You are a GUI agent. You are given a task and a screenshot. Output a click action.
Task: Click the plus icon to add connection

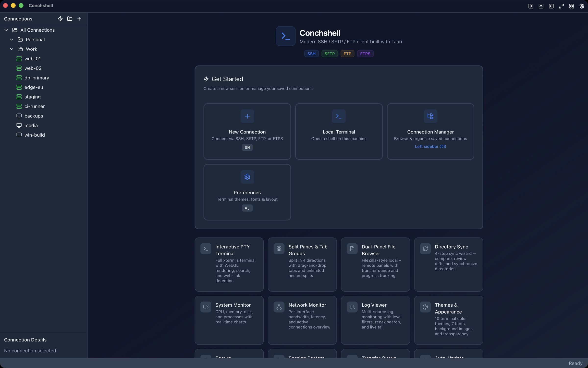tap(79, 19)
